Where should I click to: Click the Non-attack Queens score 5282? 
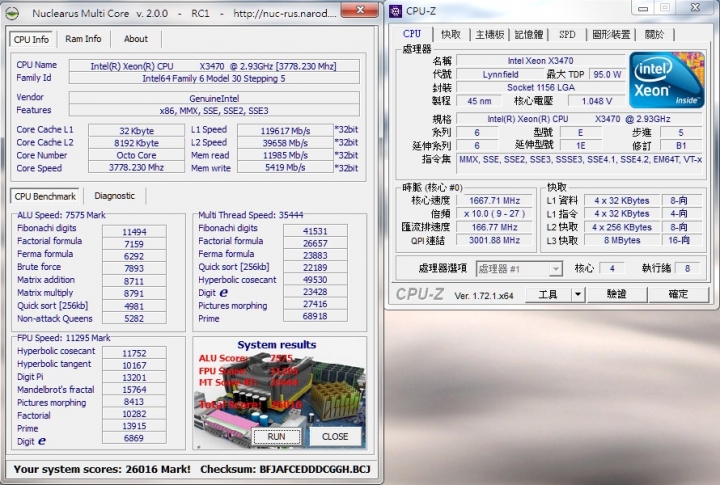pos(134,318)
